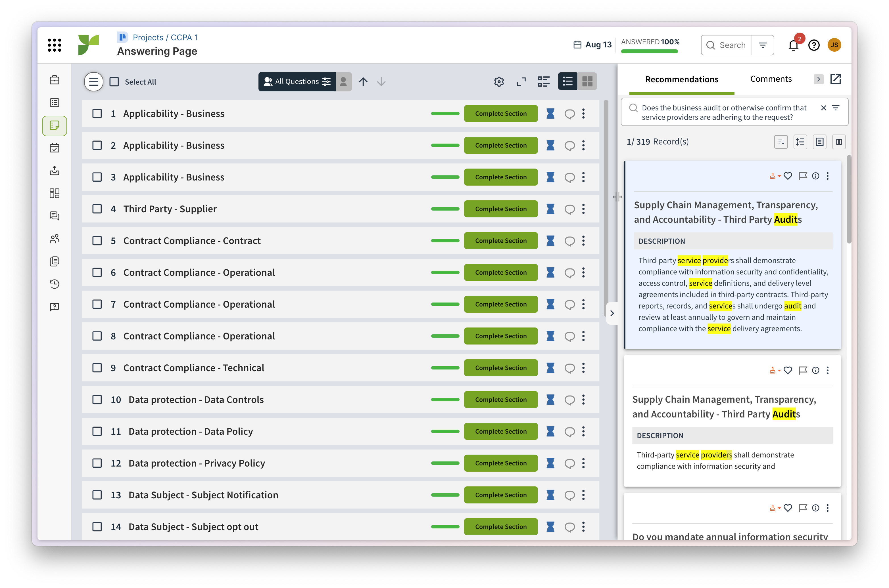The width and height of the screenshot is (889, 588).
Task: Select checkbox for Contract Compliance - Technical
Action: [x=97, y=368]
